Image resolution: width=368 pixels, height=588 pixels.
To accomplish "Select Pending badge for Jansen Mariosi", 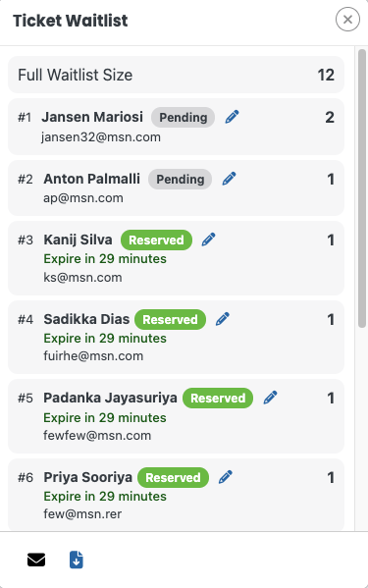I will (x=183, y=118).
